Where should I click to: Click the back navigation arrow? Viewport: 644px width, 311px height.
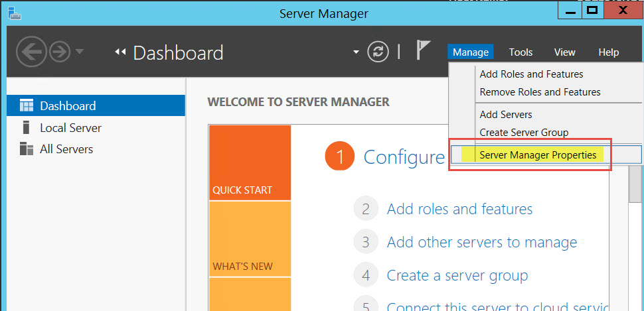pos(31,52)
